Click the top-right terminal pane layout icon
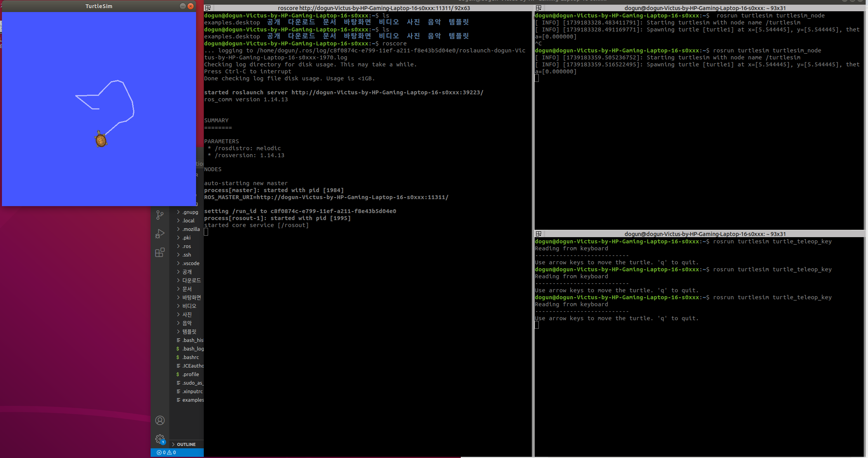This screenshot has height=458, width=868. 538,8
